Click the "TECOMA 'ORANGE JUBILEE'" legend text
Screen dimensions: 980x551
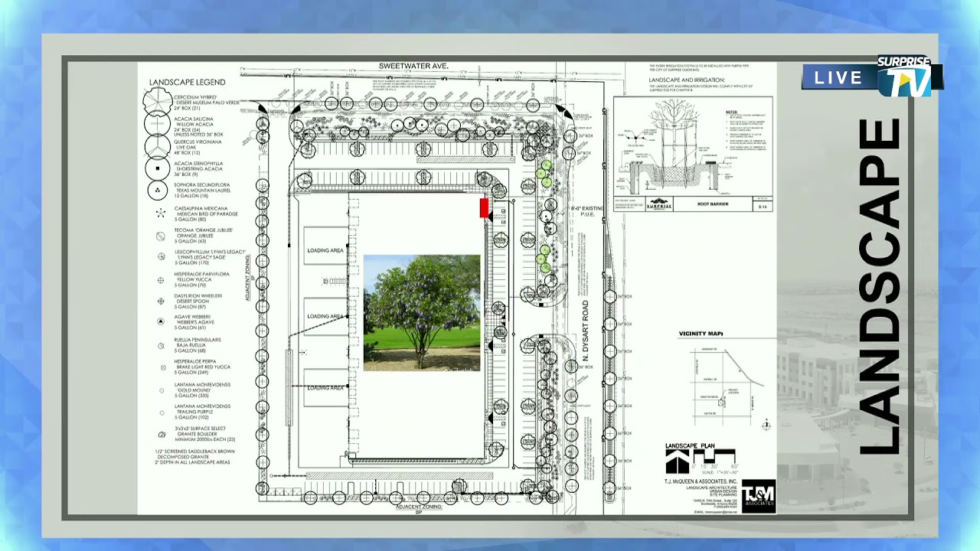[x=204, y=230]
